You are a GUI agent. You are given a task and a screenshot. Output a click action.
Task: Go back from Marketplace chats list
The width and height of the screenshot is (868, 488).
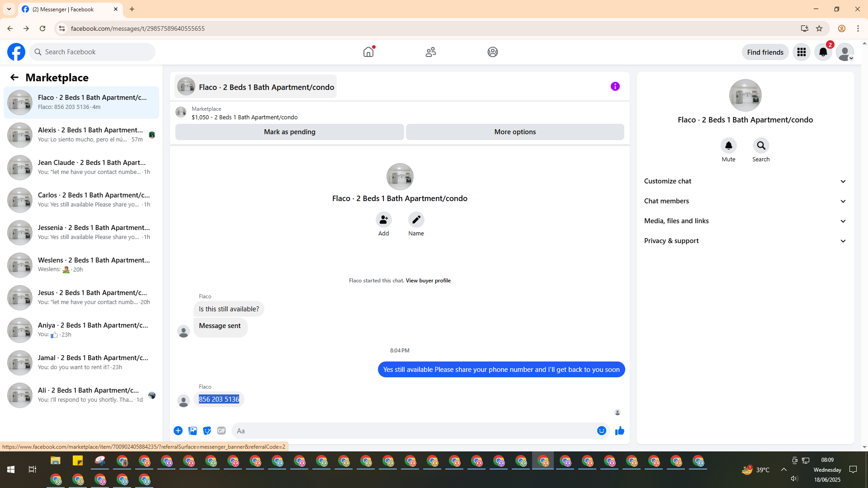coord(14,77)
